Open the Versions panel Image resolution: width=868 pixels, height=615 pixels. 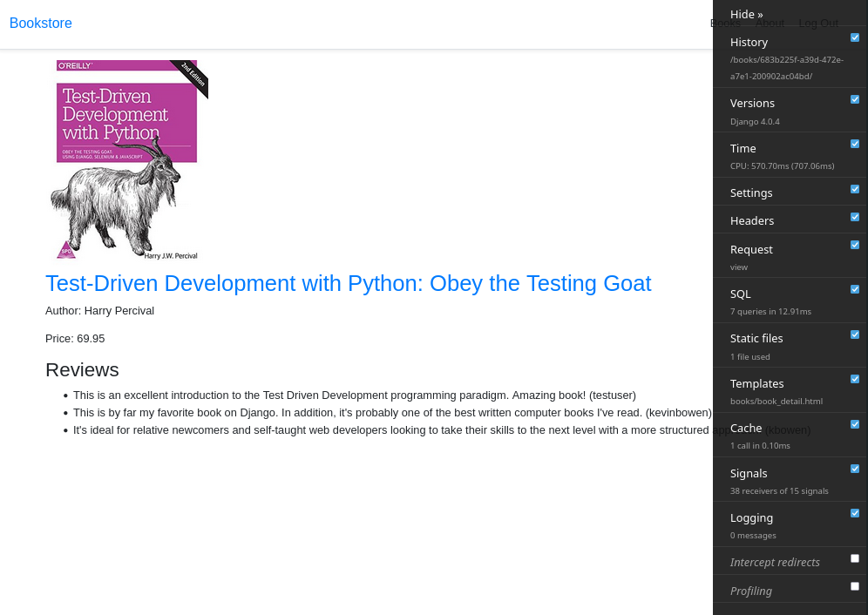tap(752, 103)
